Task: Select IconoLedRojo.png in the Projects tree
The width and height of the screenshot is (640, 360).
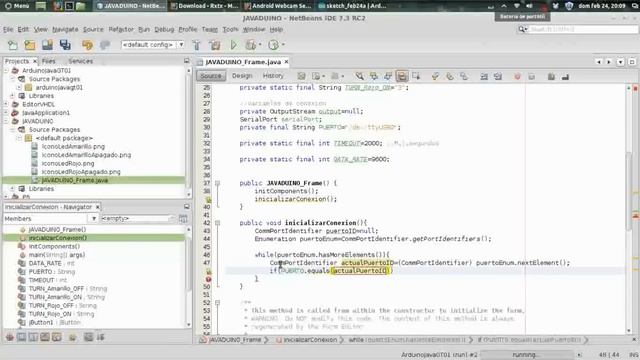Action: click(68, 163)
